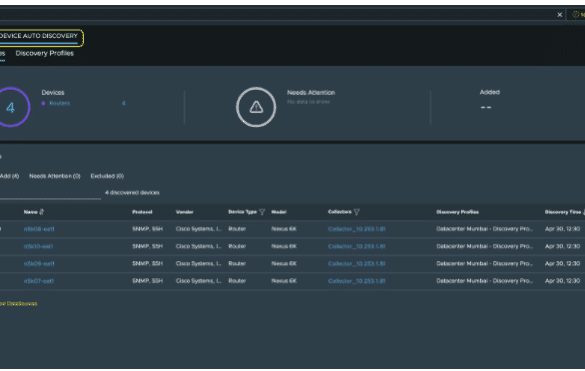Screen dimensions: 585x371
Task: Open device n5k07-cat1 link
Action: 39,281
